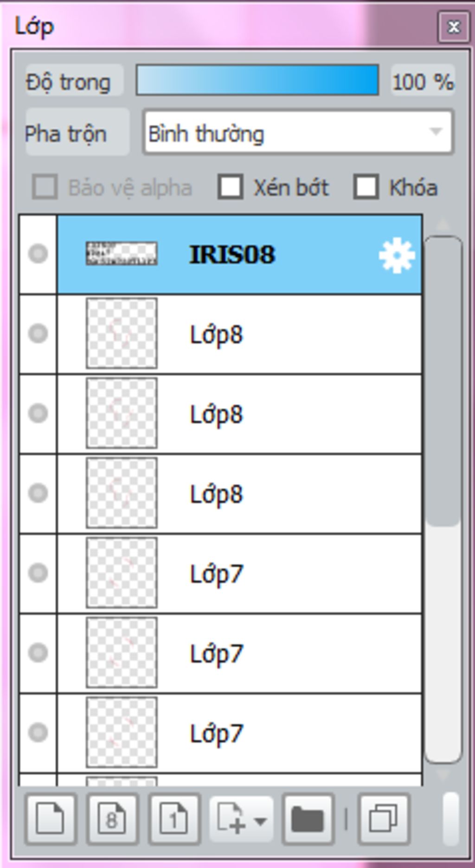Check the Khóa lock checkbox
This screenshot has height=868, width=475.
coord(366,187)
